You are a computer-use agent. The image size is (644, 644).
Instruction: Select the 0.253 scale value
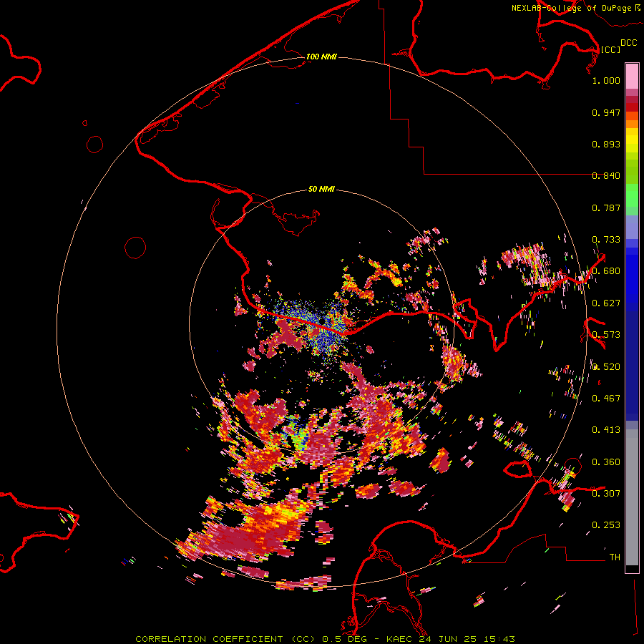tap(606, 525)
